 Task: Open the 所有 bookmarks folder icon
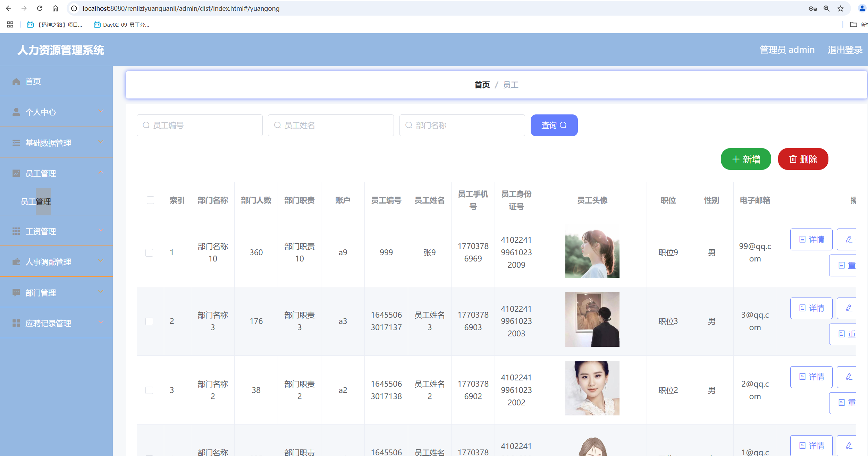click(853, 25)
